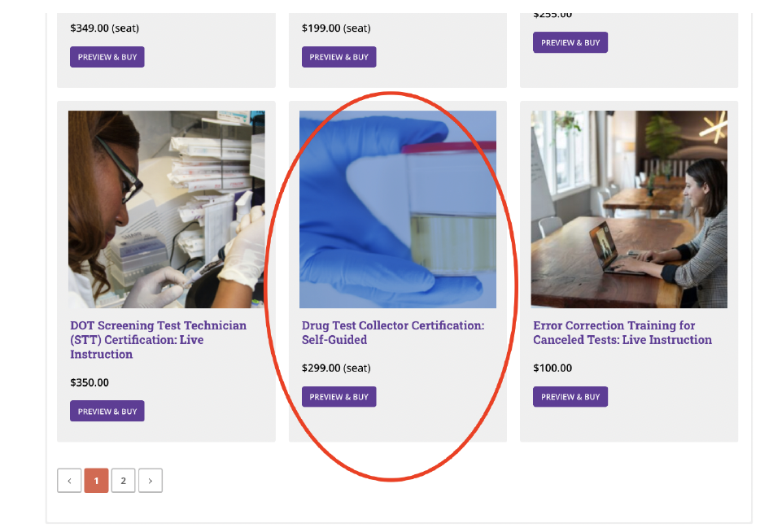Select page 2 in the pagination

pos(123,480)
